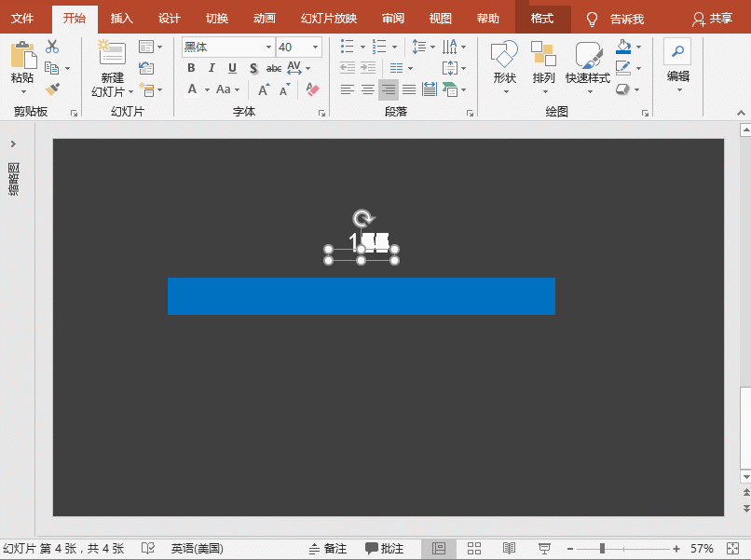Click the zoom slider handle
This screenshot has width=751, height=560.
[602, 549]
